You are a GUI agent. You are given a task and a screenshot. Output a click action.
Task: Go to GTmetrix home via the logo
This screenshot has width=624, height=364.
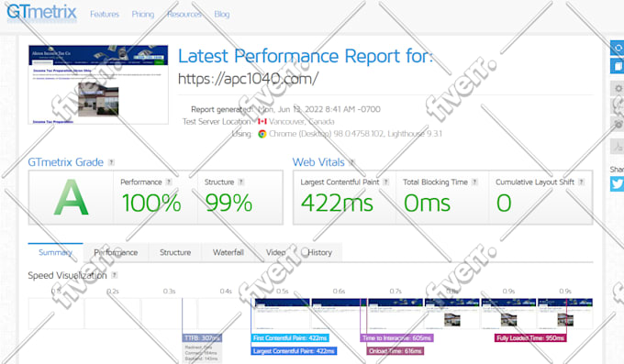[x=41, y=12]
